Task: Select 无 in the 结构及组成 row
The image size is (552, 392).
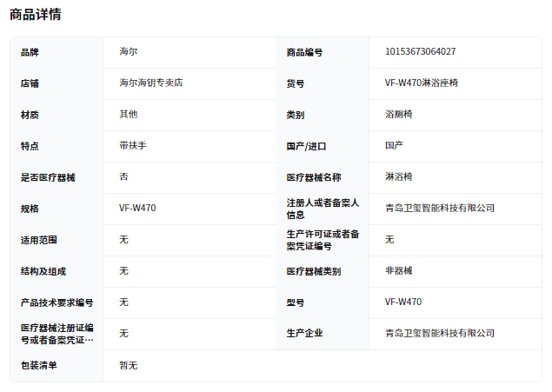Action: coord(123,271)
